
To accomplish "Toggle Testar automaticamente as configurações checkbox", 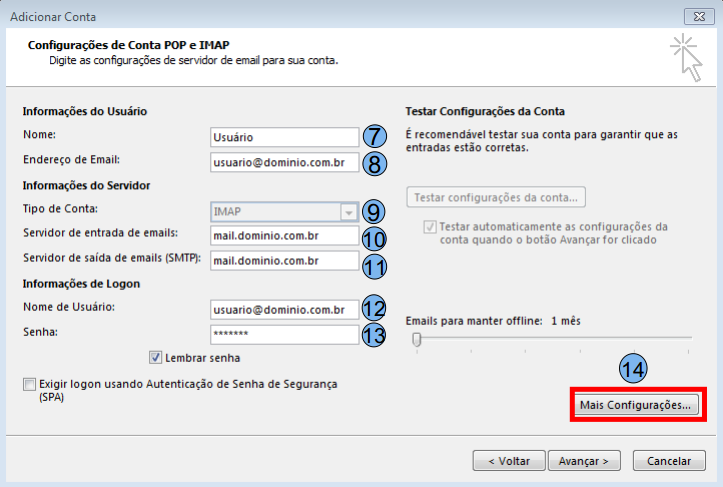I will coord(432,227).
